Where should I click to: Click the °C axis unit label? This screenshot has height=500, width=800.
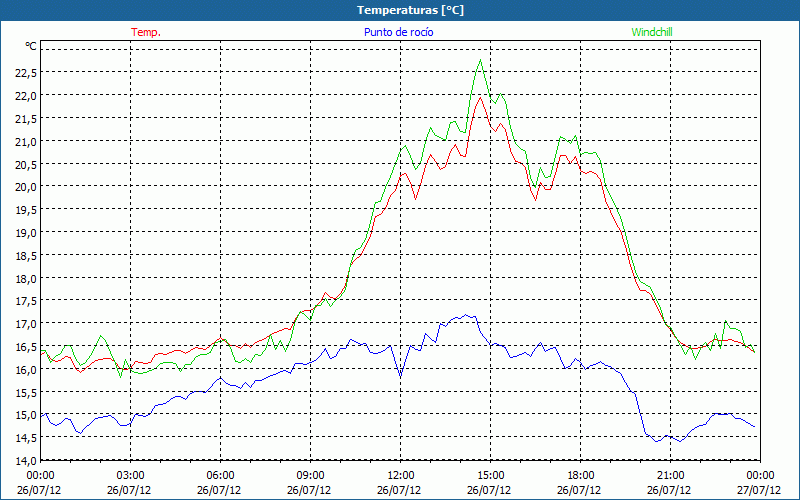point(31,46)
